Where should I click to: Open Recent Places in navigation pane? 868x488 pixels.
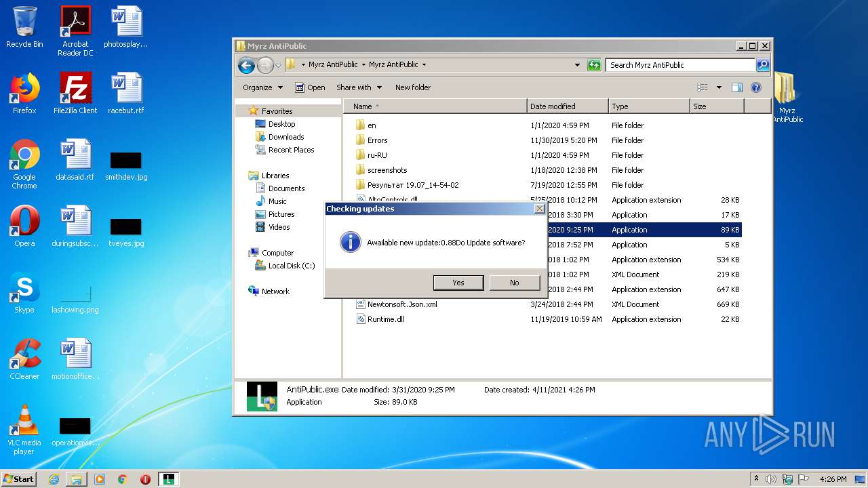point(291,150)
